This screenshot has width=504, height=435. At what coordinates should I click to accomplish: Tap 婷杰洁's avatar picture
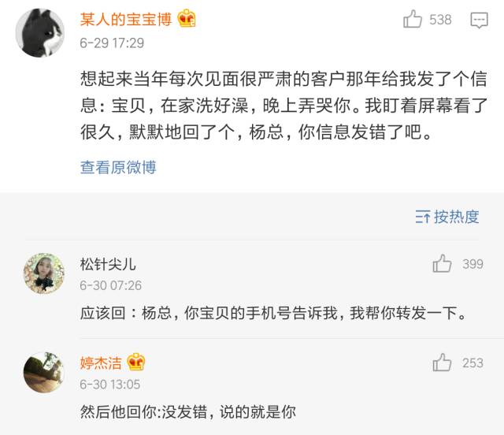pos(43,372)
